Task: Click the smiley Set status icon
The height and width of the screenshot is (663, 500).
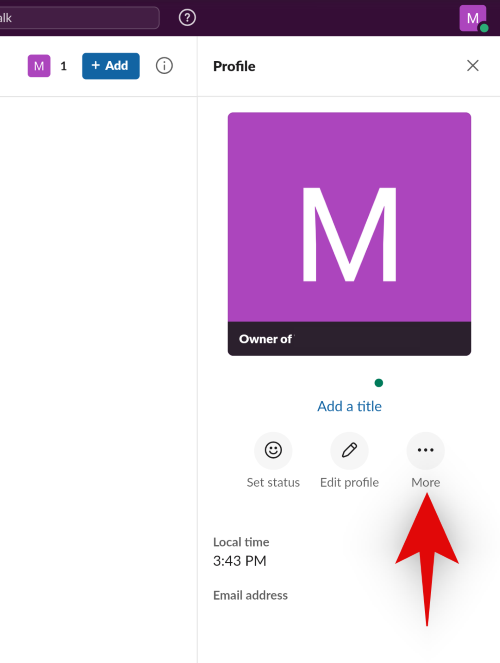Action: click(x=273, y=450)
